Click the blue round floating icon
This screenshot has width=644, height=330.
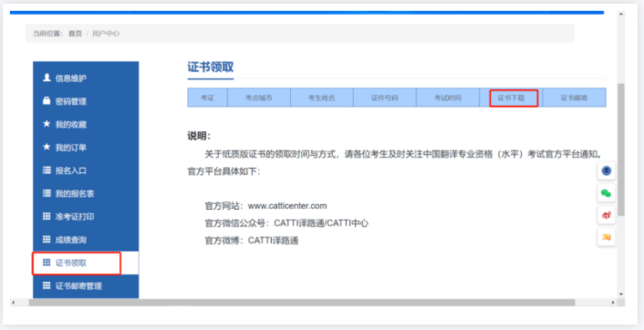(x=607, y=170)
